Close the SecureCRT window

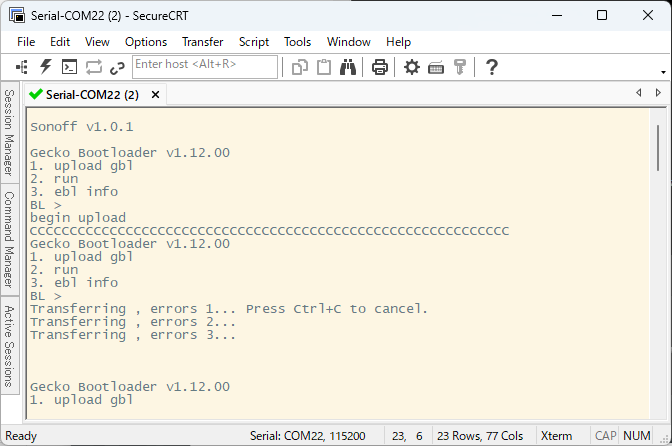(x=648, y=15)
